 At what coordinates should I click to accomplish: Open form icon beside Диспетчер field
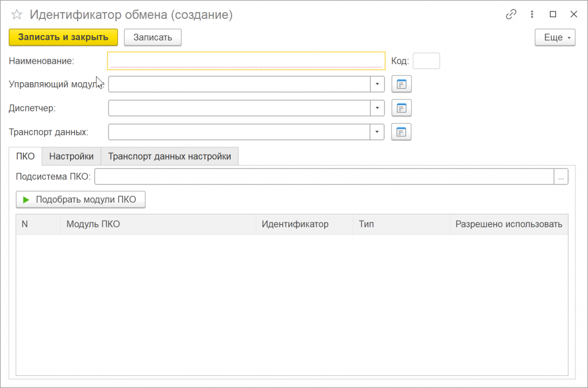(x=402, y=108)
